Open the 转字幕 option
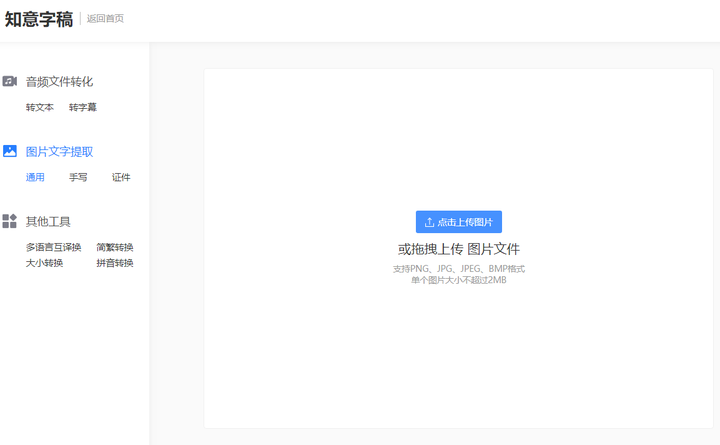720x445 pixels. click(83, 107)
